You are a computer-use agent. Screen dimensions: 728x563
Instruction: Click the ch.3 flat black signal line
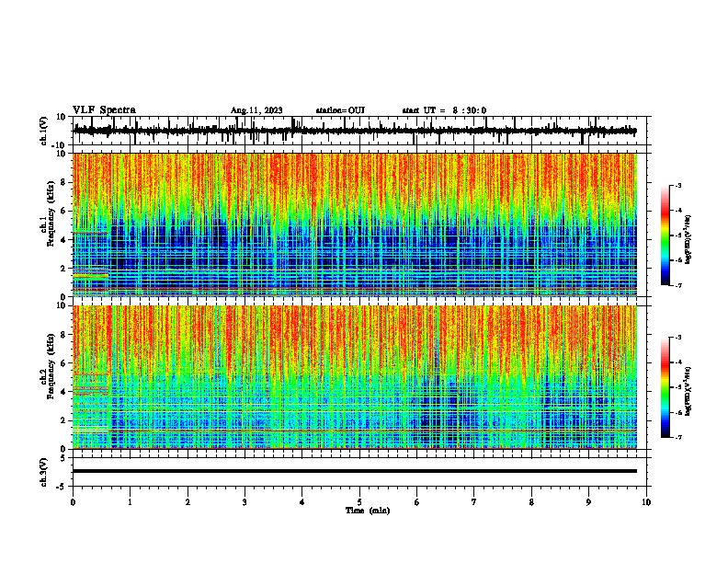355,471
